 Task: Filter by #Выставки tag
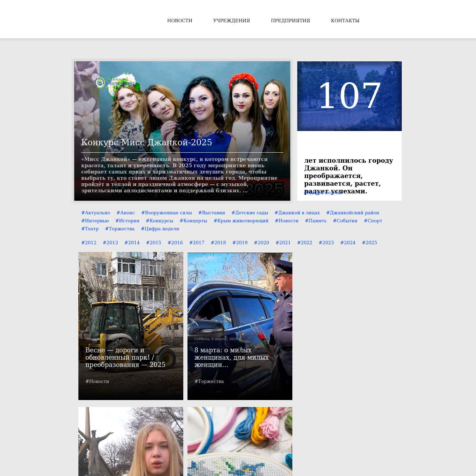point(212,213)
